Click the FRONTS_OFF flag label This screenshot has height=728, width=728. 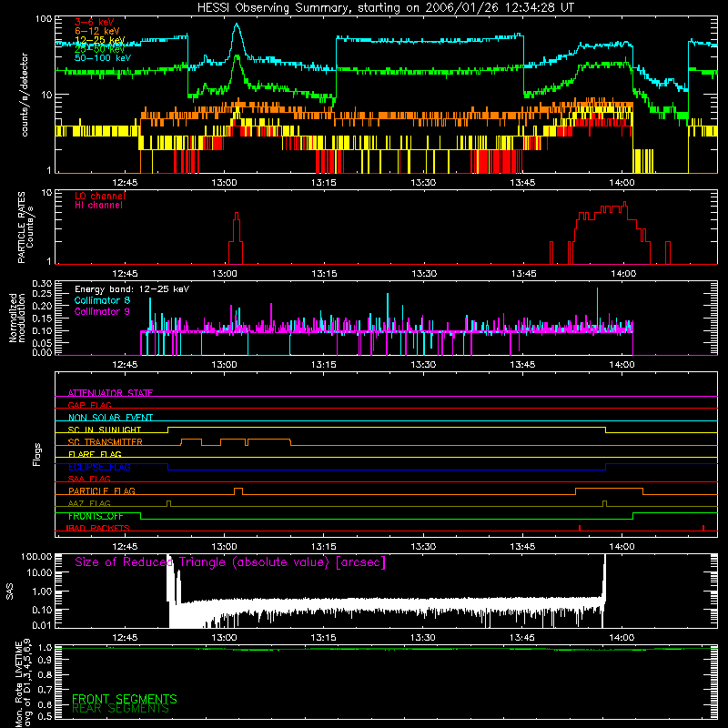pyautogui.click(x=96, y=516)
